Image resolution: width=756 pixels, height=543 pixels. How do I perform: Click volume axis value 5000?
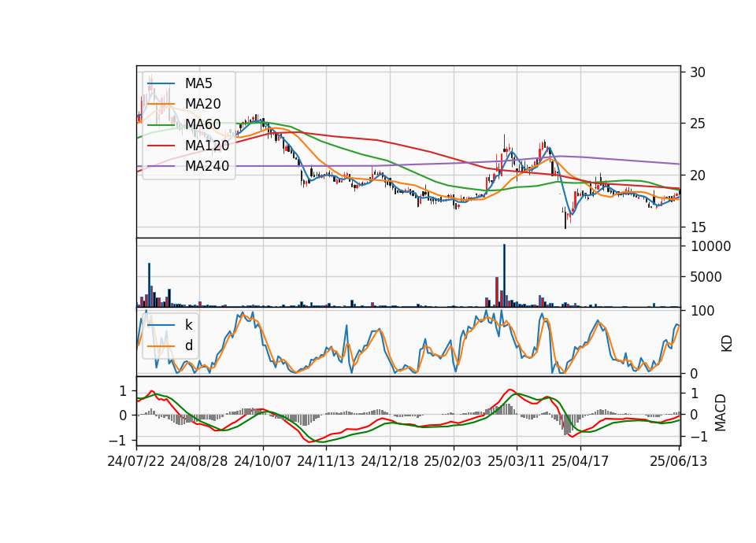pyautogui.click(x=706, y=277)
